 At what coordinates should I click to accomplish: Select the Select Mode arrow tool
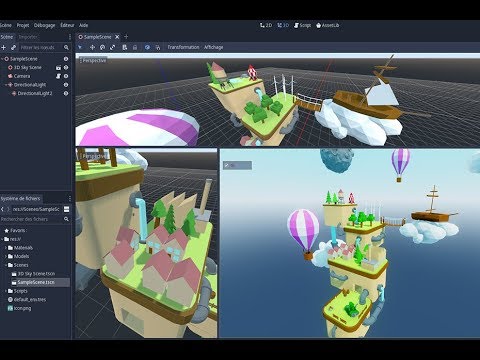(x=80, y=47)
